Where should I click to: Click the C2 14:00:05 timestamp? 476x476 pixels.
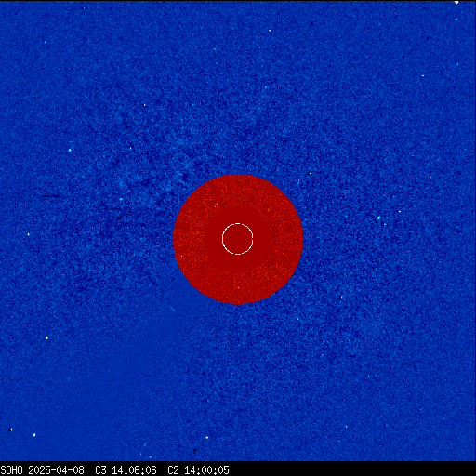point(198,470)
